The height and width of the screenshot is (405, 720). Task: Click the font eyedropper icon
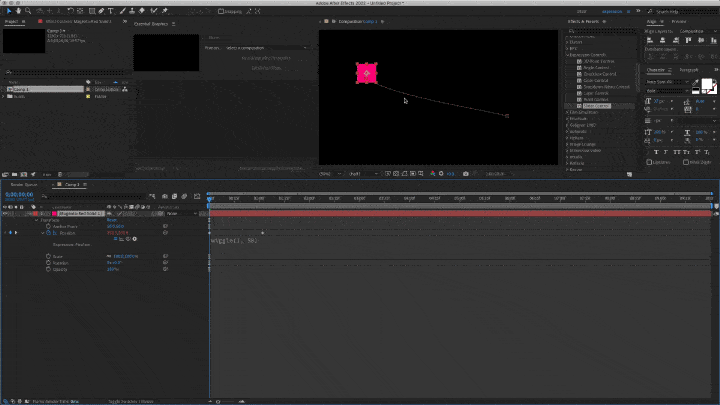[x=695, y=82]
